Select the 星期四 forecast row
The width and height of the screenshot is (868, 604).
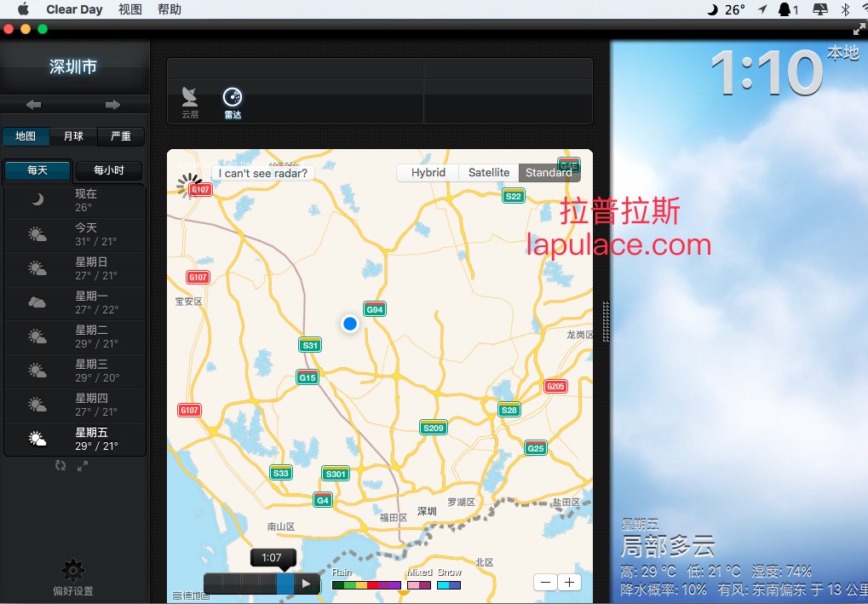pyautogui.click(x=75, y=405)
